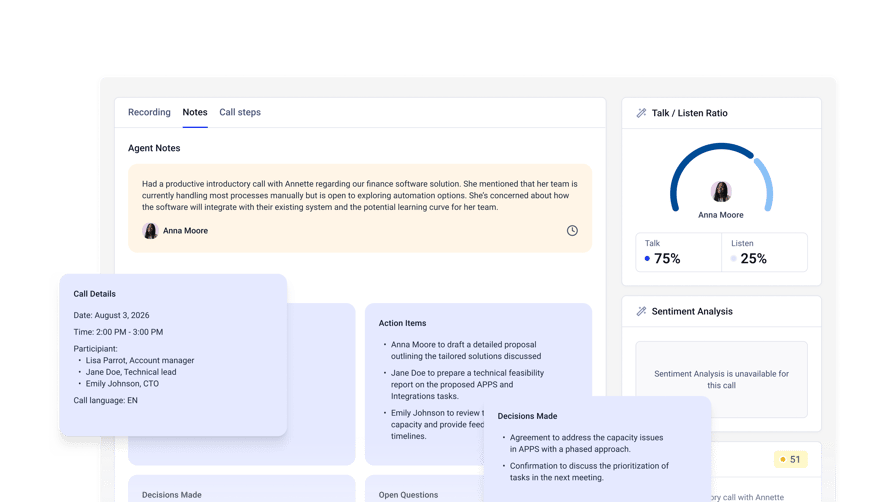Click 'Call language: EN' line
894x502 pixels.
pyautogui.click(x=105, y=400)
